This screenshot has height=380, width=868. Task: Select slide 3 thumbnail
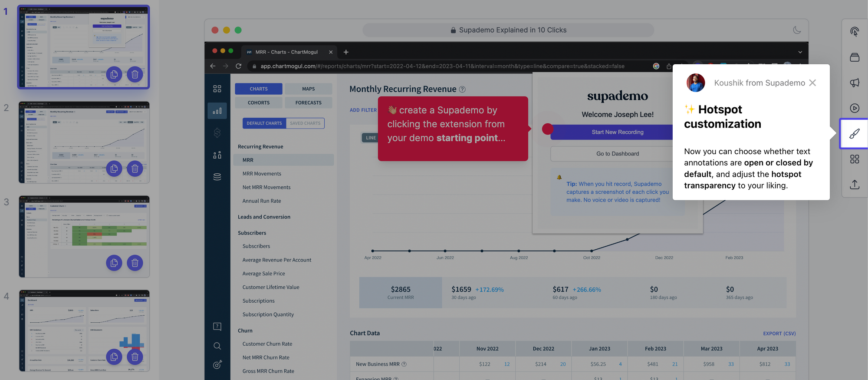(x=84, y=236)
